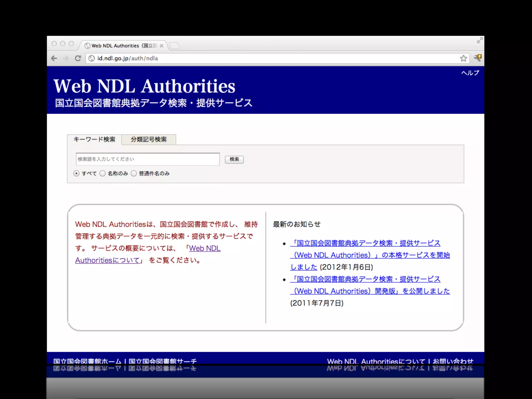Select the 名称のみ radio button
The width and height of the screenshot is (532, 399).
[x=103, y=173]
